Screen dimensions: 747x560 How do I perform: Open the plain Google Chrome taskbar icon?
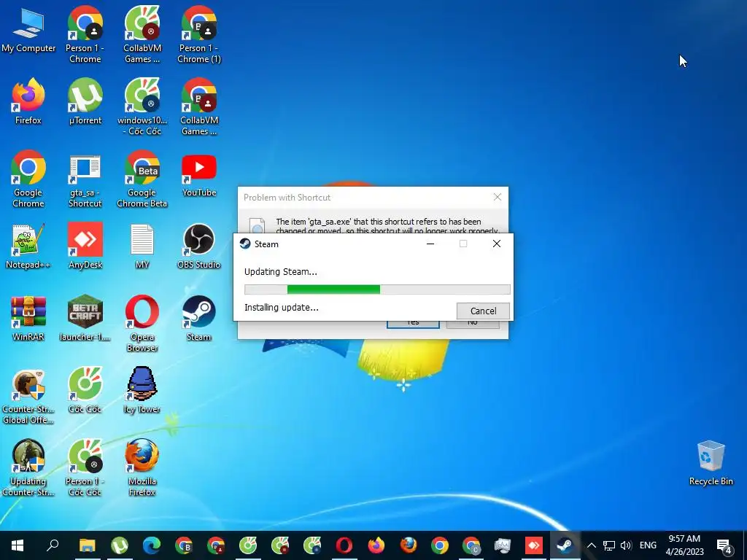click(440, 545)
